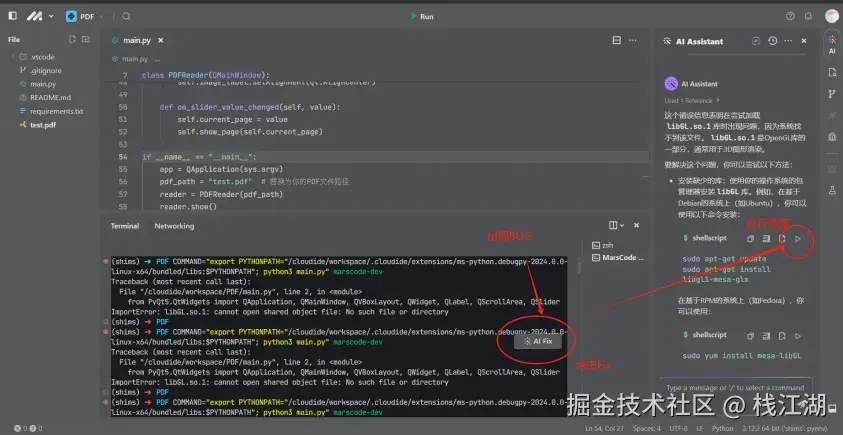Open editor more actions menu
The height and width of the screenshot is (435, 843).
633,40
